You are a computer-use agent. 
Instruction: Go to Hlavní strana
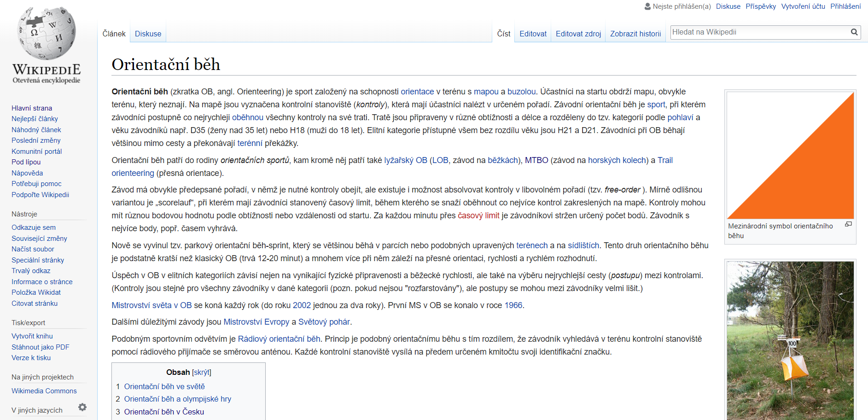[x=32, y=108]
